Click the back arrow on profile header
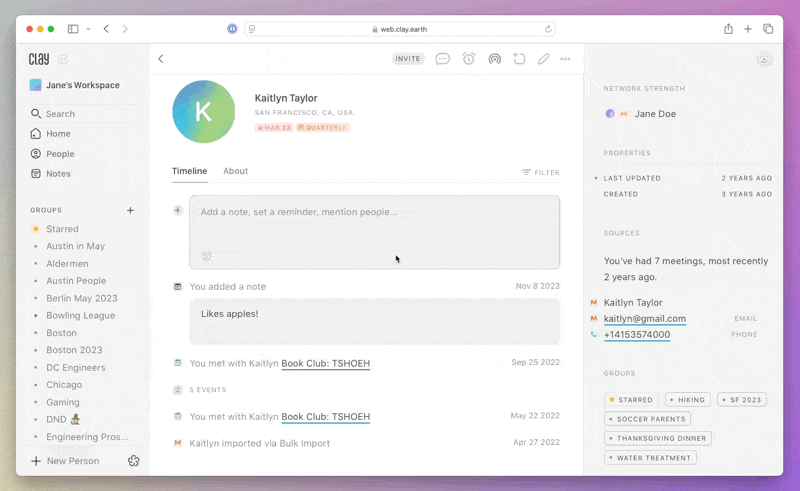Image resolution: width=800 pixels, height=491 pixels. [161, 59]
